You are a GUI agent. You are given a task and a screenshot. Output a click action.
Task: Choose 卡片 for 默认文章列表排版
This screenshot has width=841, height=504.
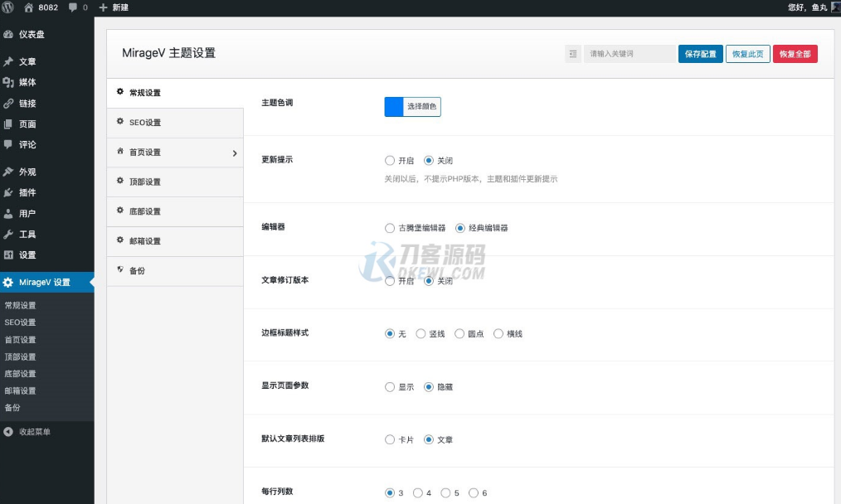click(390, 439)
